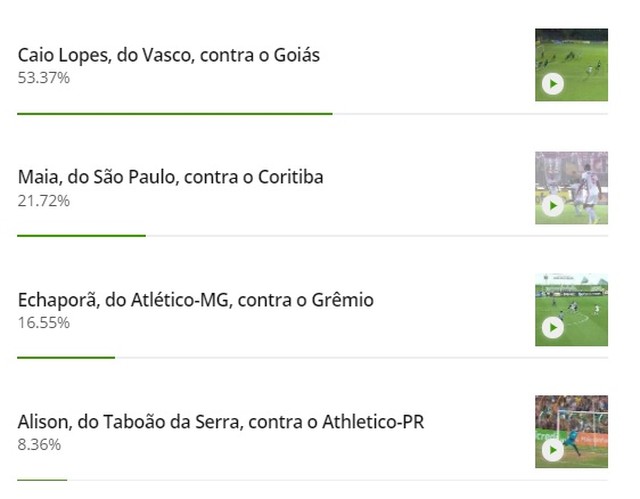Viewport: 640px width, 499px height.
Task: Click the 53.37% vote percentage
Action: click(44, 77)
